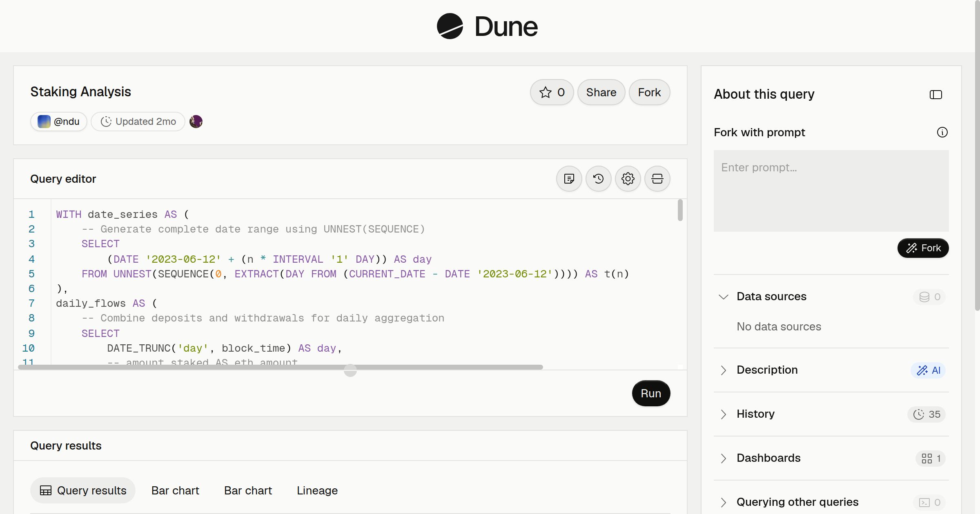Viewport: 980px width, 514px height.
Task: Click the Dune logo
Action: (x=487, y=26)
